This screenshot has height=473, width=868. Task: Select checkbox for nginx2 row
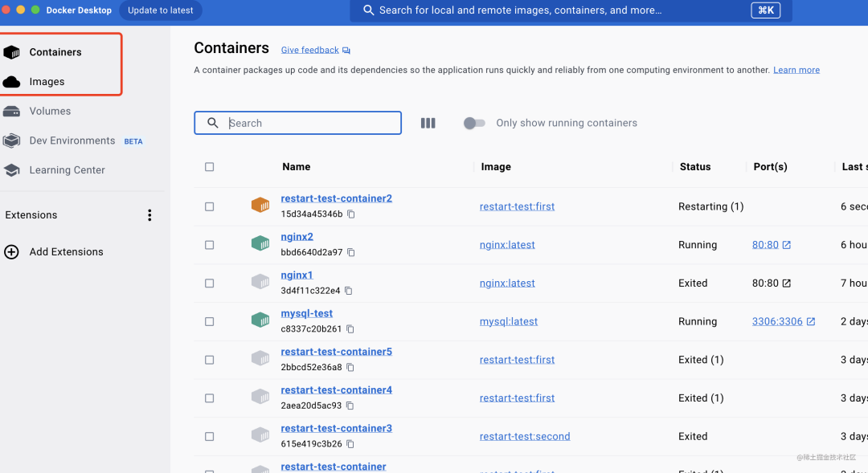pos(209,244)
